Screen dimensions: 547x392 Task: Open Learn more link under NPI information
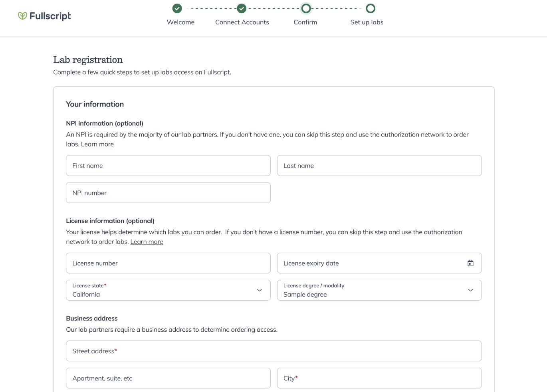coord(97,144)
